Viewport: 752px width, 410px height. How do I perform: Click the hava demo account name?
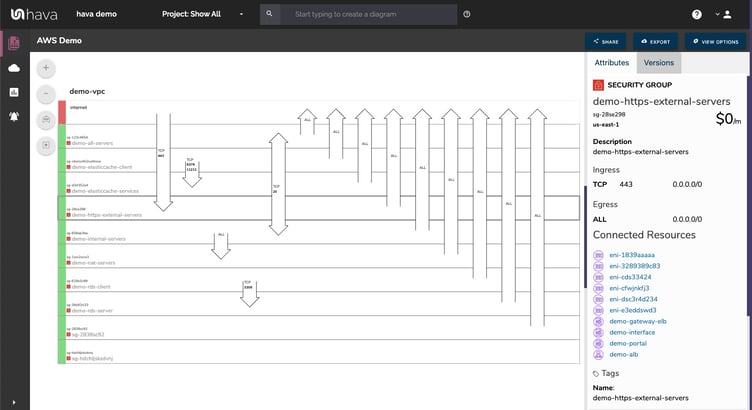click(x=96, y=14)
